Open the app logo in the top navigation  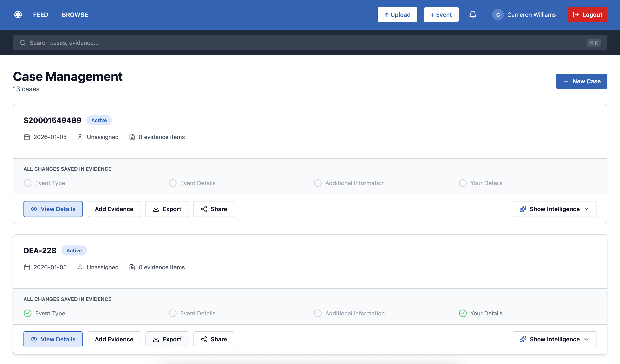point(18,14)
